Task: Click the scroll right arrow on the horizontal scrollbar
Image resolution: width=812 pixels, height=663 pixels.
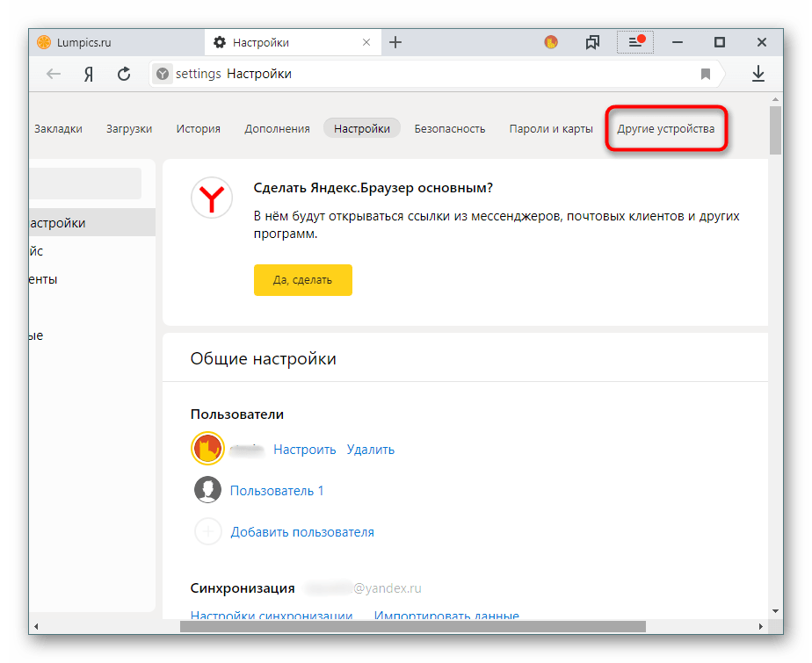Action: pyautogui.click(x=760, y=626)
